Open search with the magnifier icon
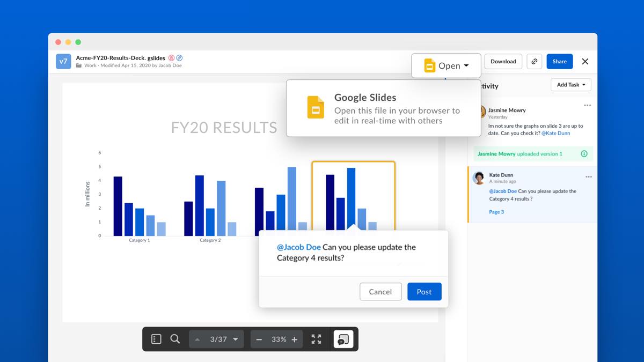The width and height of the screenshot is (644, 362). click(175, 339)
